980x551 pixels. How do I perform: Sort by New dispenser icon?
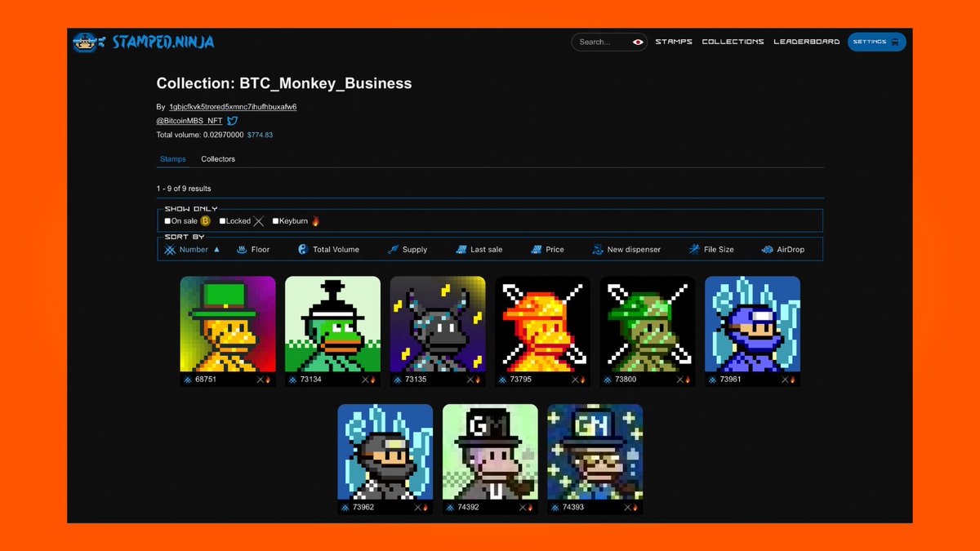tap(598, 249)
